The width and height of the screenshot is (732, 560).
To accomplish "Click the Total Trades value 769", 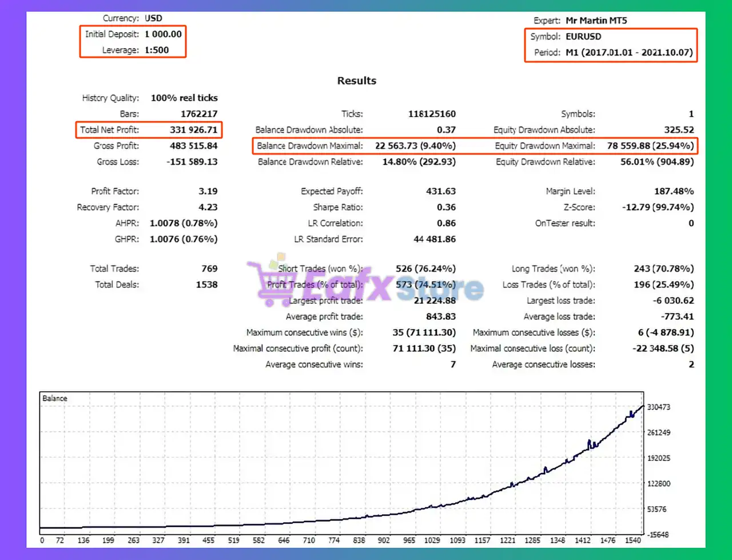I will [209, 268].
